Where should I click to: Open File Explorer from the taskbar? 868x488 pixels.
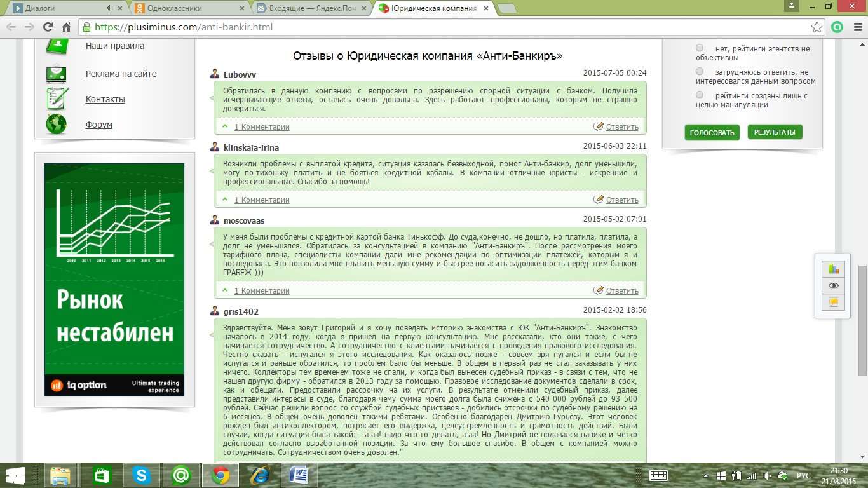pyautogui.click(x=60, y=475)
